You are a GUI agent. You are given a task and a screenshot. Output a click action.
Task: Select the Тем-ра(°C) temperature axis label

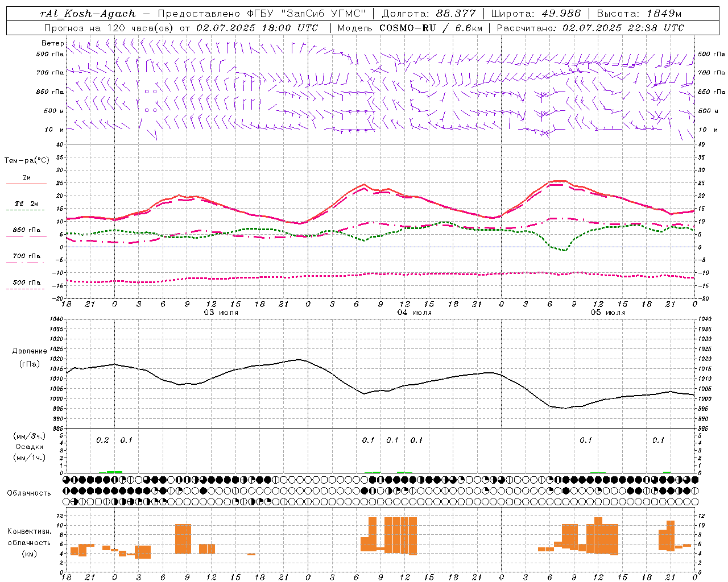27,161
